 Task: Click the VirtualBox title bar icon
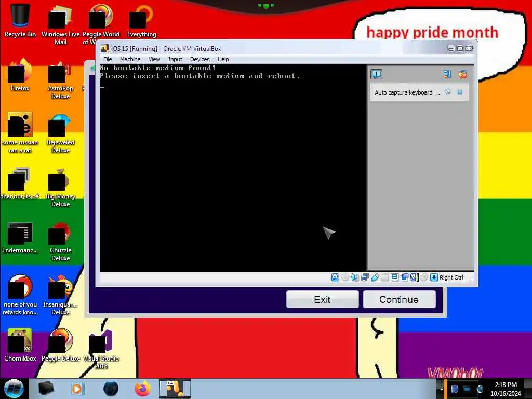click(104, 48)
